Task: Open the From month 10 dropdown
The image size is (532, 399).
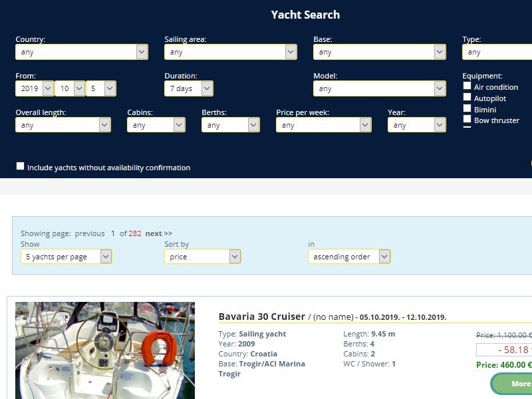Action: (x=70, y=88)
